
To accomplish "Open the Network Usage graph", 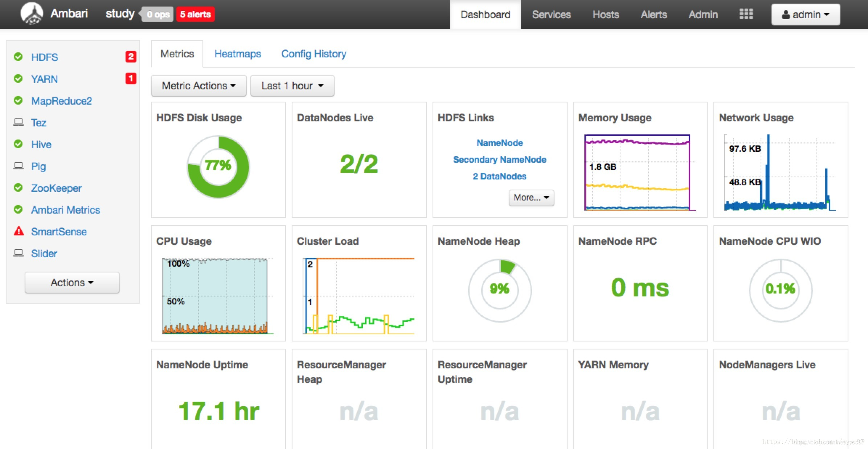I will coord(779,173).
